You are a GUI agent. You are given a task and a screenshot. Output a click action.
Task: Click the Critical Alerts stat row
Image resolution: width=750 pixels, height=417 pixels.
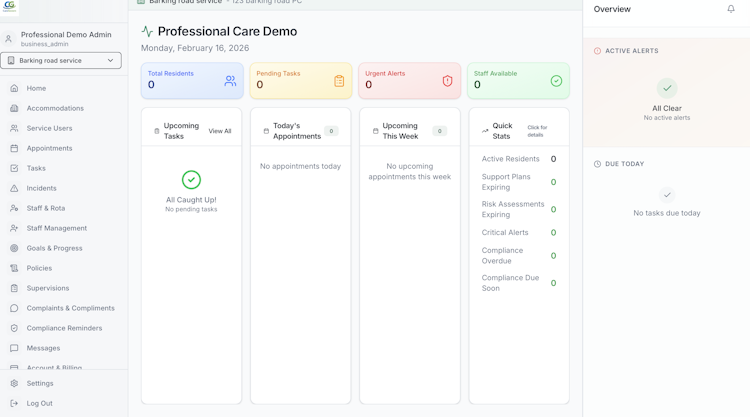(518, 233)
